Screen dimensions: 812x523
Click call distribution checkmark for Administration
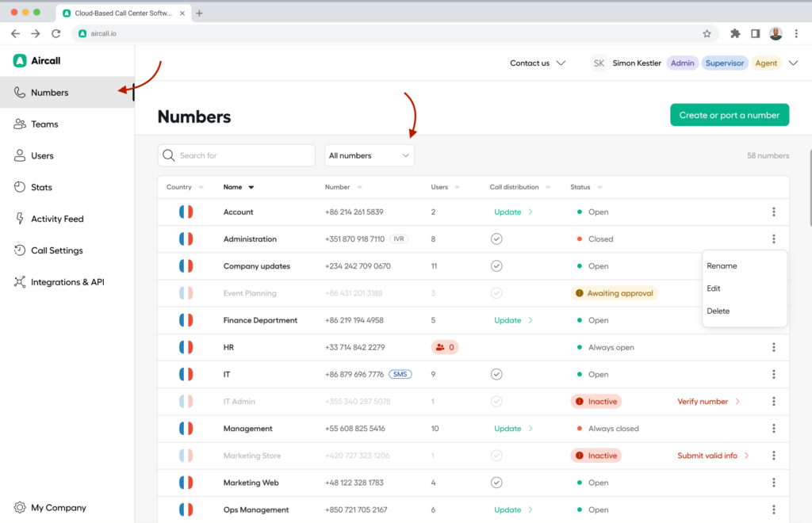[x=496, y=239]
